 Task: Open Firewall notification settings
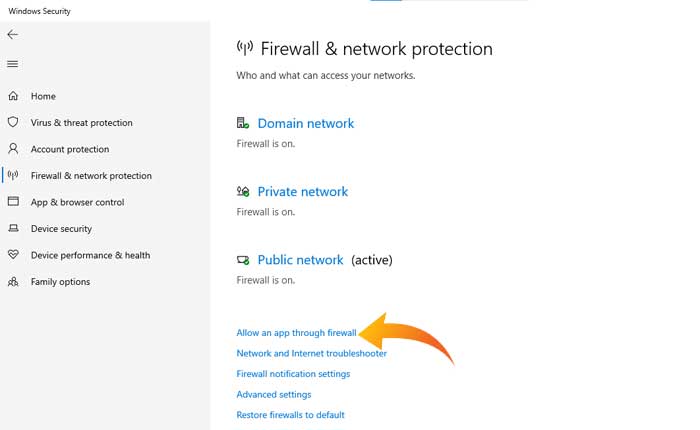(293, 374)
